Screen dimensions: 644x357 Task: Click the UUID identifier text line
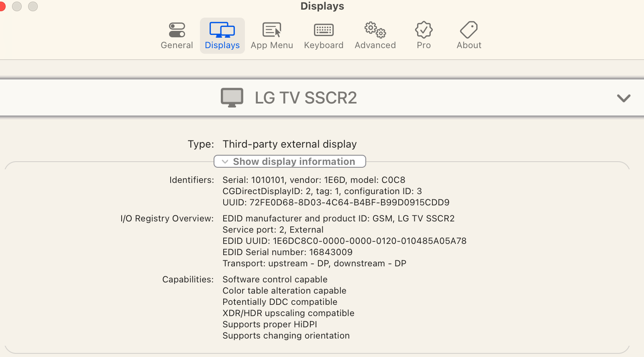tap(336, 202)
